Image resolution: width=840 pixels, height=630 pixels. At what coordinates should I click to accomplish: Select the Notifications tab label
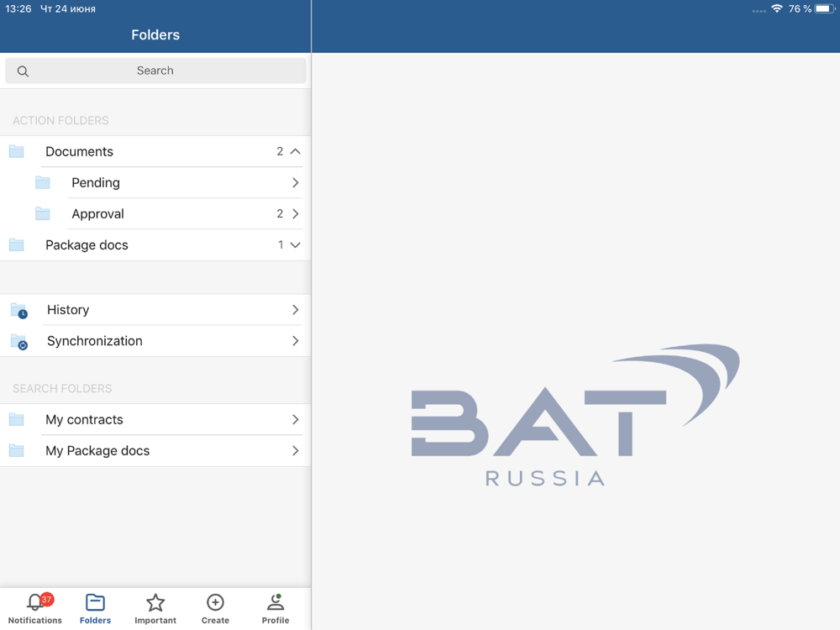click(34, 621)
